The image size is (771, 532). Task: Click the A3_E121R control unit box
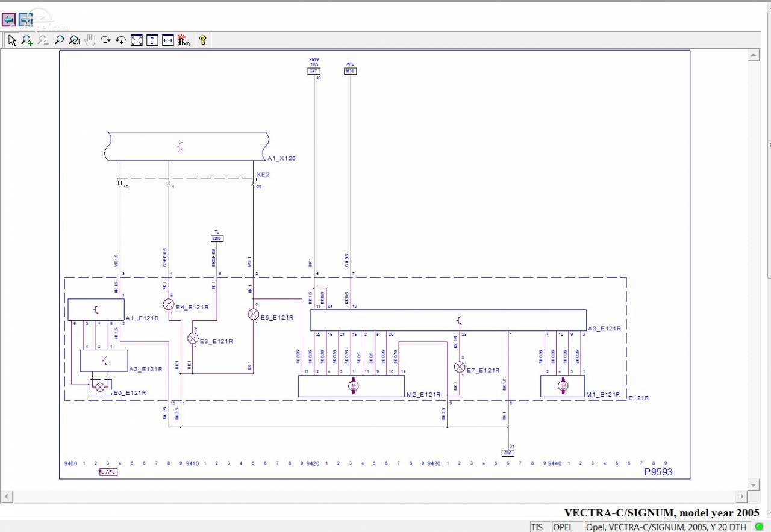(448, 320)
